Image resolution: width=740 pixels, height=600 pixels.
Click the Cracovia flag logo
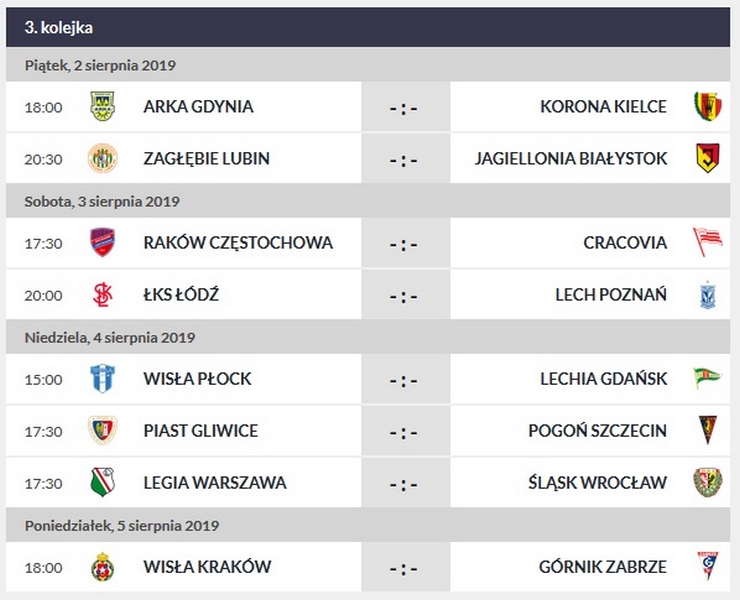(707, 242)
